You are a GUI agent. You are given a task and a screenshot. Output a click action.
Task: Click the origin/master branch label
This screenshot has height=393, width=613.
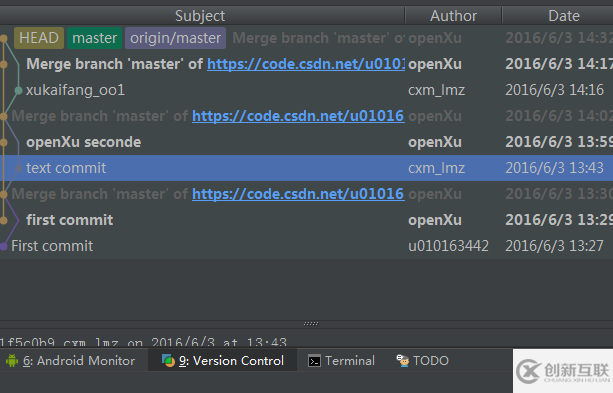176,38
